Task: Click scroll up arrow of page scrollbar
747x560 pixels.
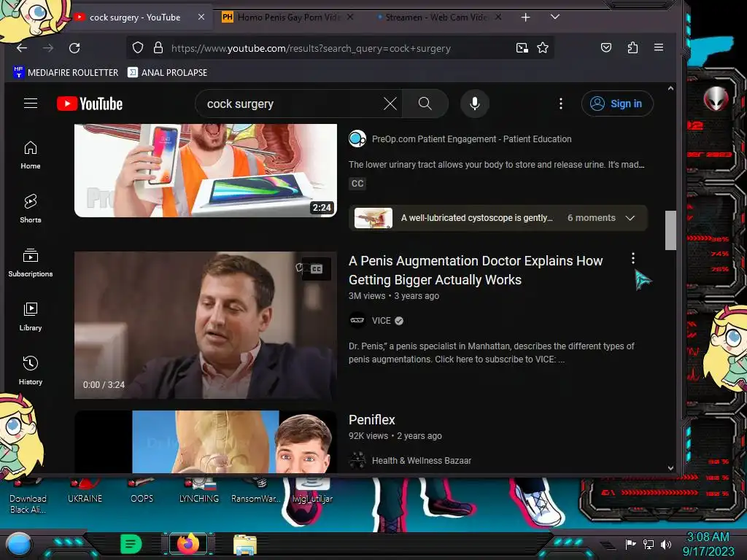Action: pos(670,88)
